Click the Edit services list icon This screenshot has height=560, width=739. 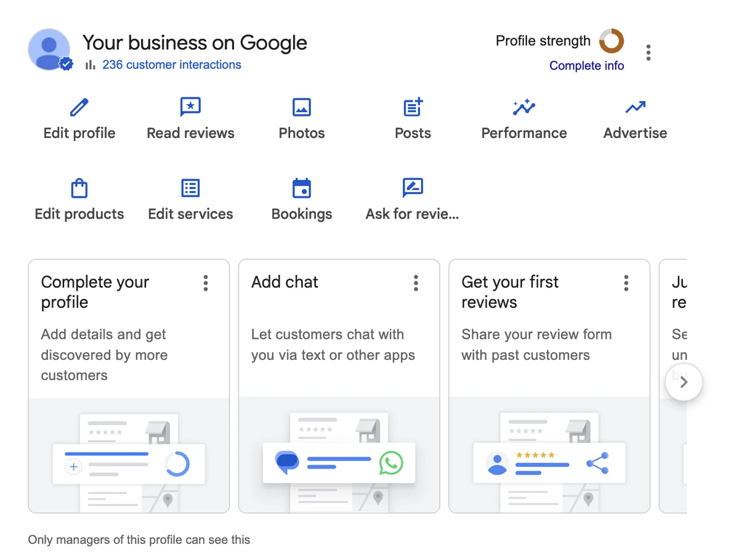coord(190,188)
